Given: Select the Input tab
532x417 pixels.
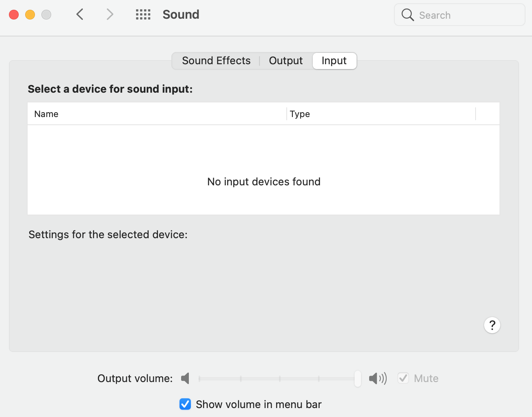Looking at the screenshot, I should (x=334, y=61).
